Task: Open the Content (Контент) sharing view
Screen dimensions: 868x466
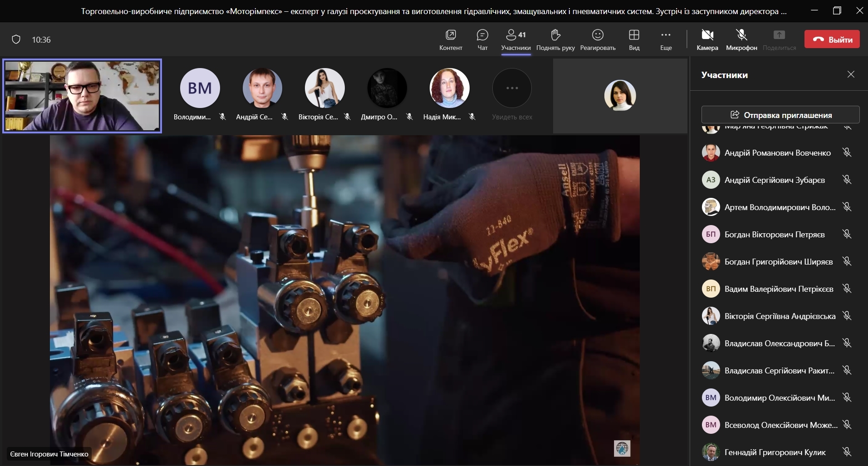Action: point(451,40)
